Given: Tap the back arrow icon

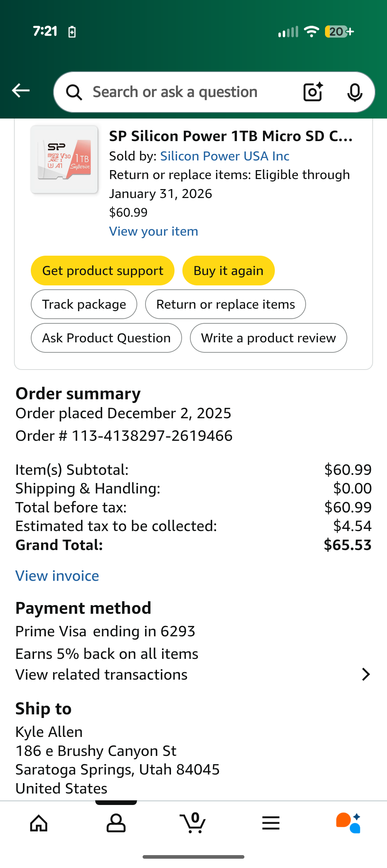Looking at the screenshot, I should 21,91.
